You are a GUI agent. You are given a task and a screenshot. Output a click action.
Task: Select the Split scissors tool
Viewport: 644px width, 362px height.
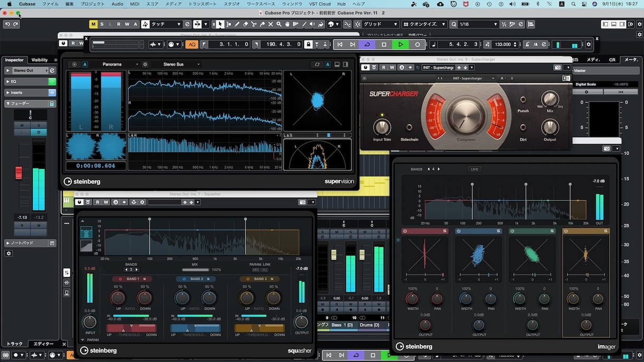254,24
